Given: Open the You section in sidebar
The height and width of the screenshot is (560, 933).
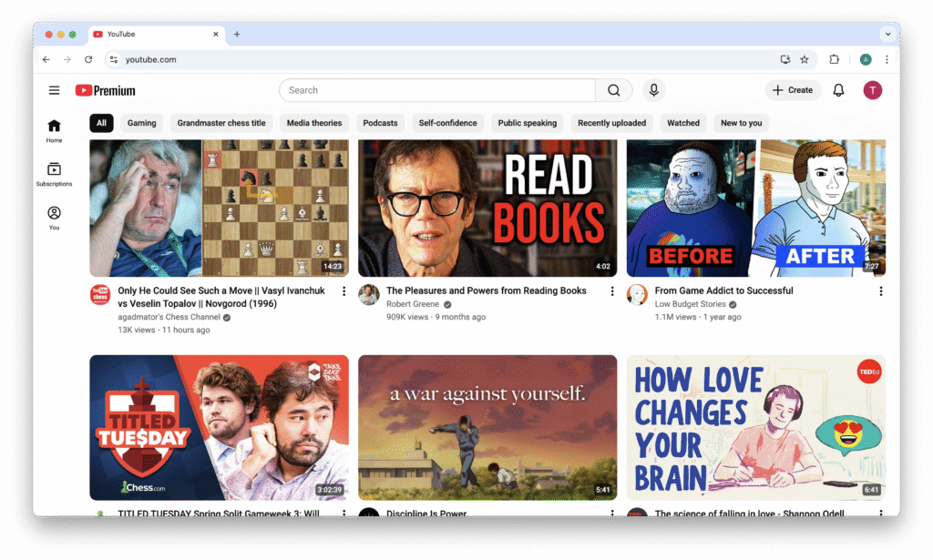Looking at the screenshot, I should [55, 218].
